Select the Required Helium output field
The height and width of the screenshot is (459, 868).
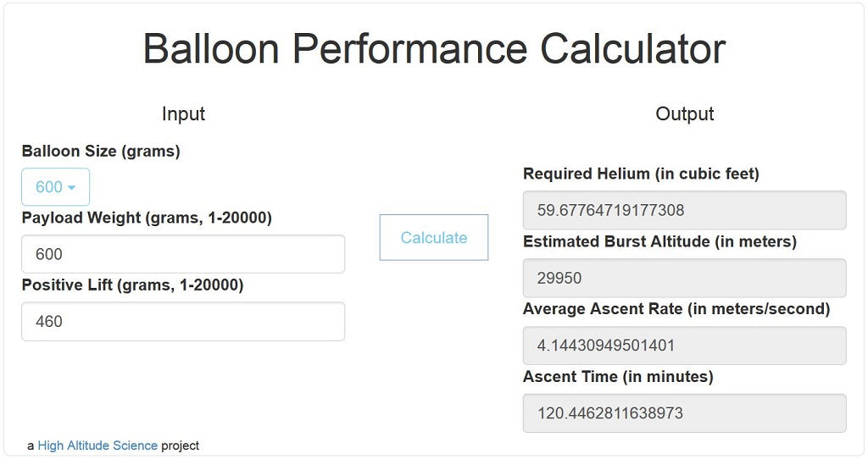(684, 210)
